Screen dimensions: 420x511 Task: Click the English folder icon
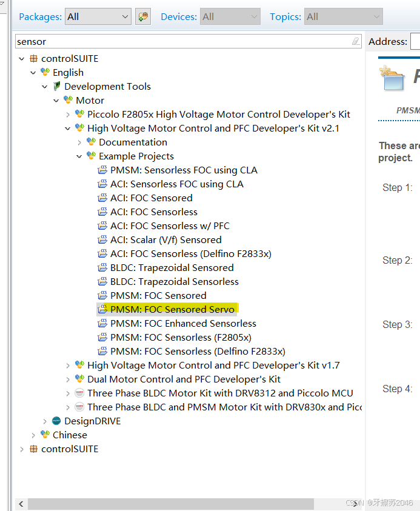click(45, 72)
